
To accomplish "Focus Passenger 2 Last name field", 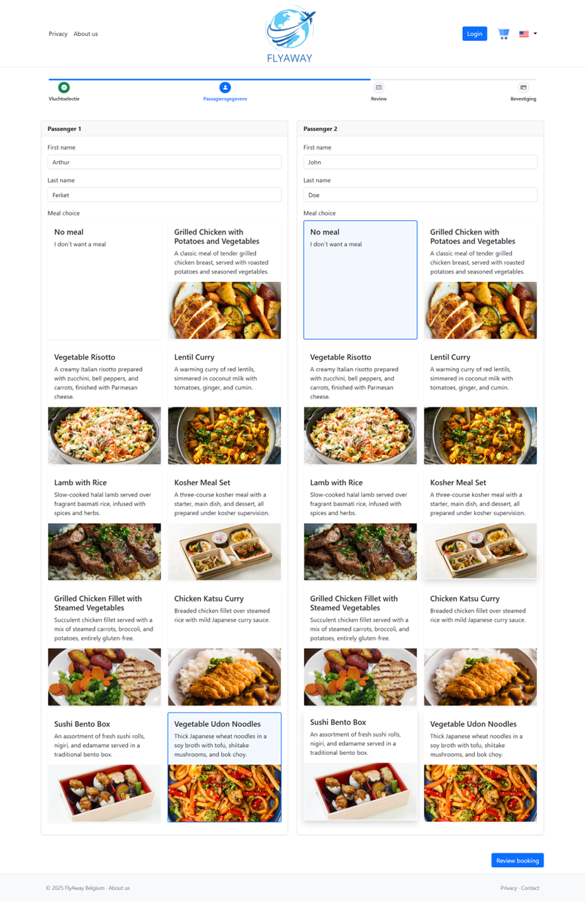I will tap(420, 195).
